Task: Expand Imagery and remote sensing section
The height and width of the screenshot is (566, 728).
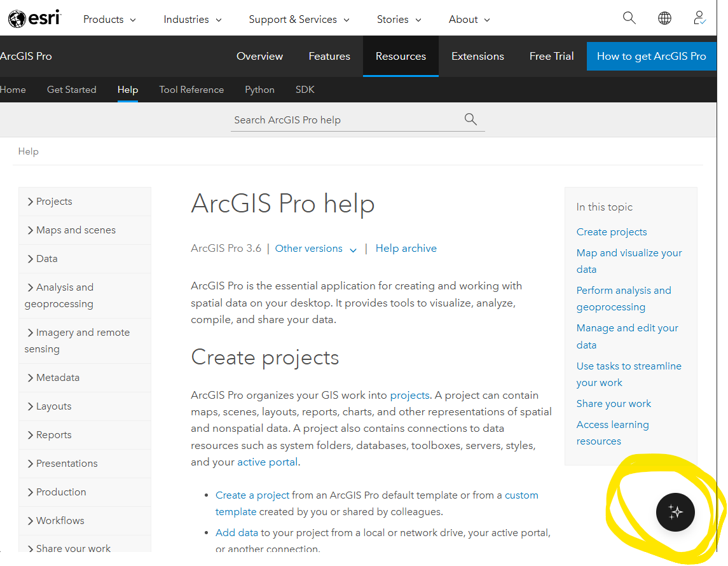Action: tap(85, 341)
